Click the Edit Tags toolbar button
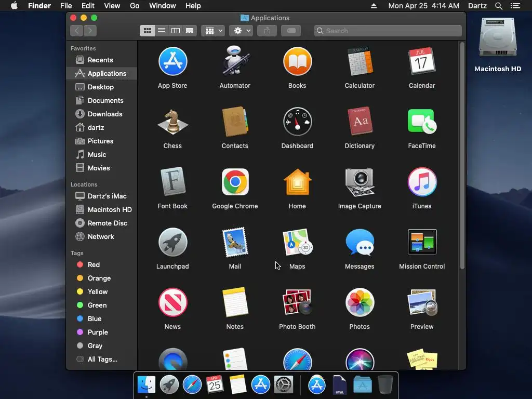The image size is (532, 399). click(291, 31)
